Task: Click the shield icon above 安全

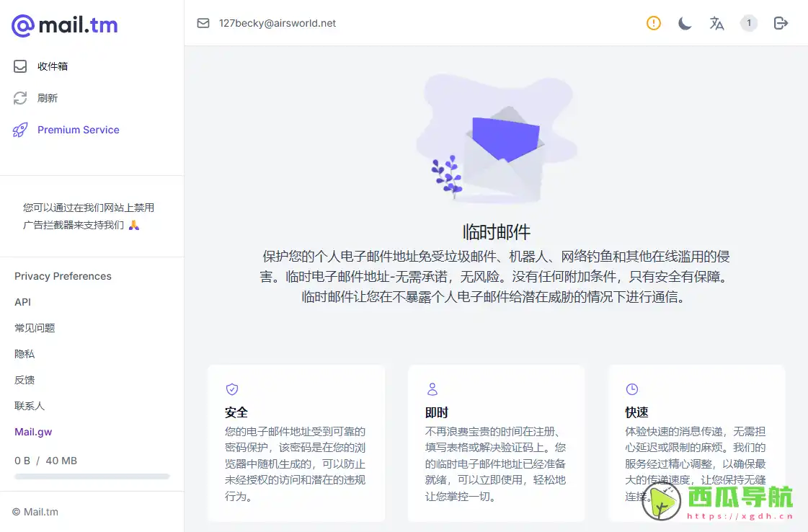Action: [x=232, y=389]
